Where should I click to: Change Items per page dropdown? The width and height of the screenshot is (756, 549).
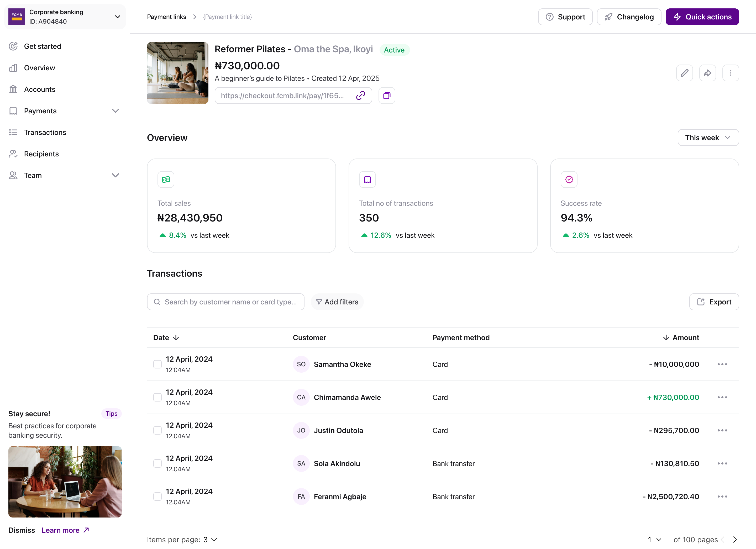pos(210,539)
